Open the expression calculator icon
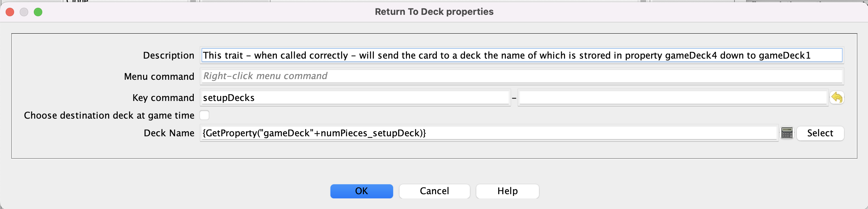This screenshot has height=209, width=868. pos(787,133)
